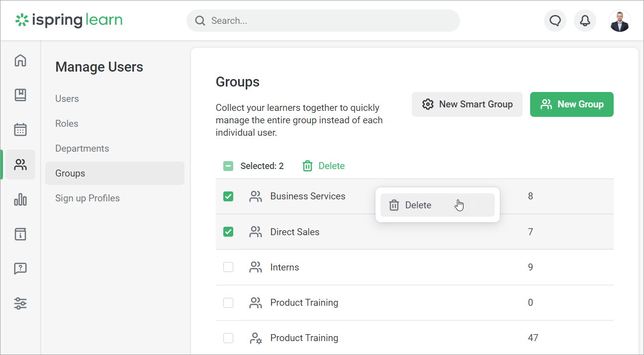Click the Business Services group icon
This screenshot has width=644, height=355.
[256, 196]
